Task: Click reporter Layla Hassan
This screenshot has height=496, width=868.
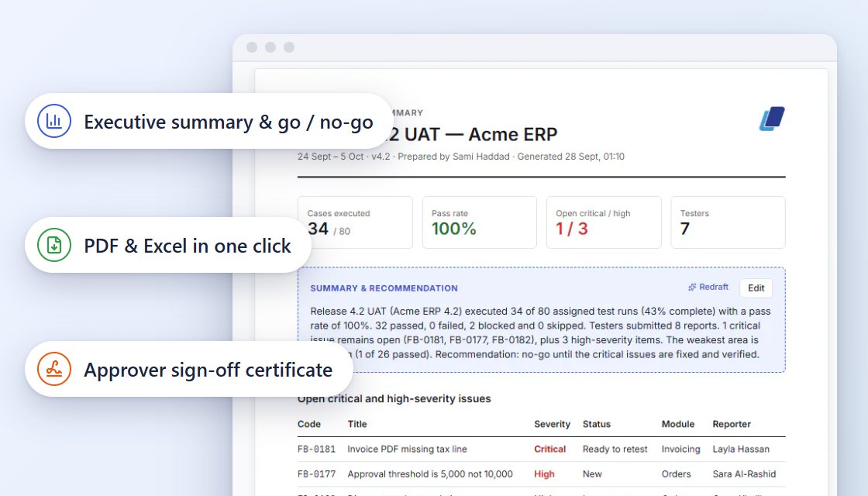Action: point(741,449)
